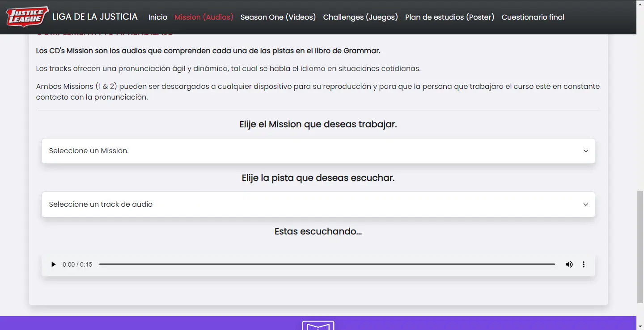The image size is (644, 330).
Task: Click the chevron arrow on Mission selector
Action: tap(585, 151)
